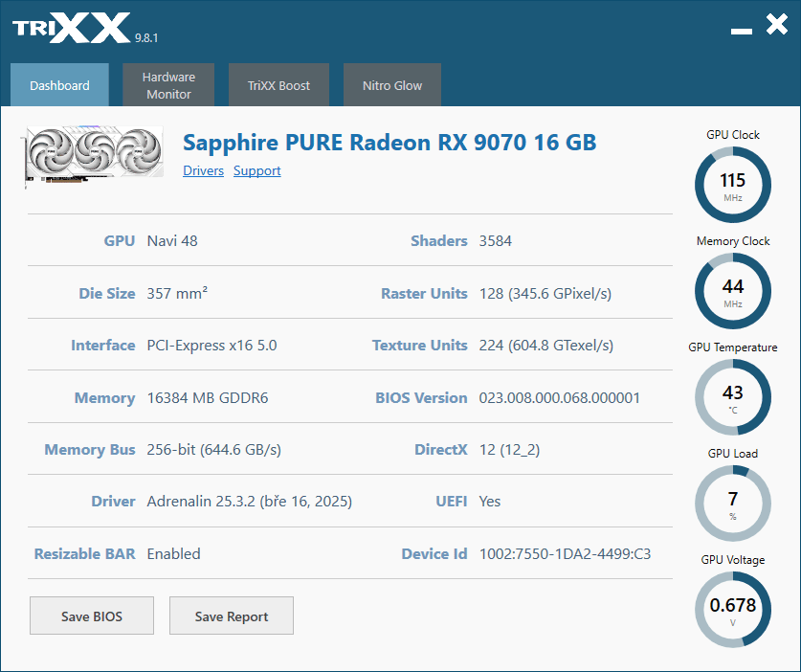Select the Die Size value 357 mm²
This screenshot has height=672, width=801.
tap(177, 293)
